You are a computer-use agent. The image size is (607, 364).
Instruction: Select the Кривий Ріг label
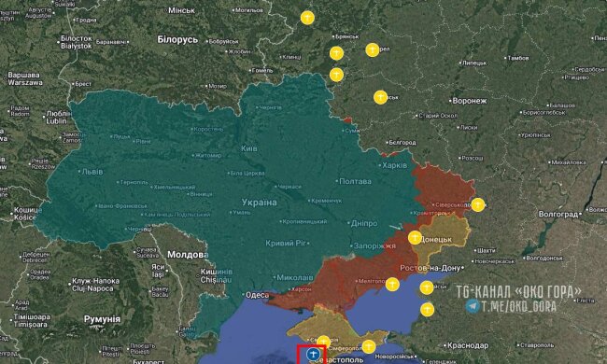(x=286, y=244)
